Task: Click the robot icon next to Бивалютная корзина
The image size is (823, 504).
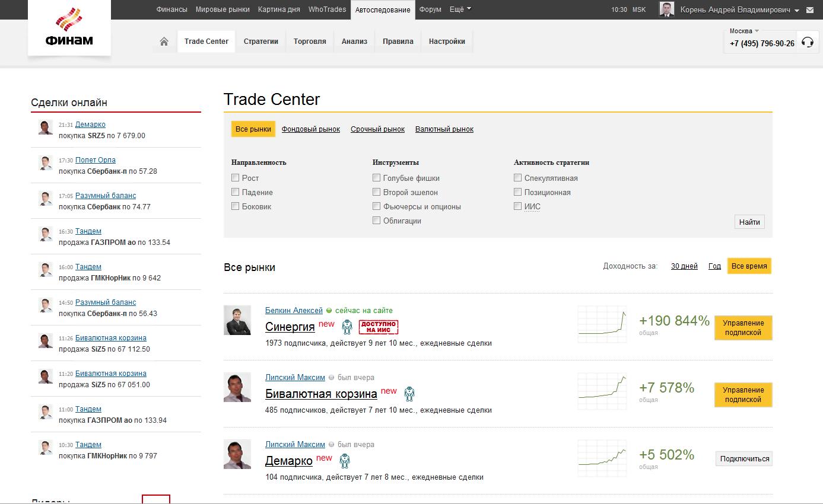Action: tap(409, 394)
